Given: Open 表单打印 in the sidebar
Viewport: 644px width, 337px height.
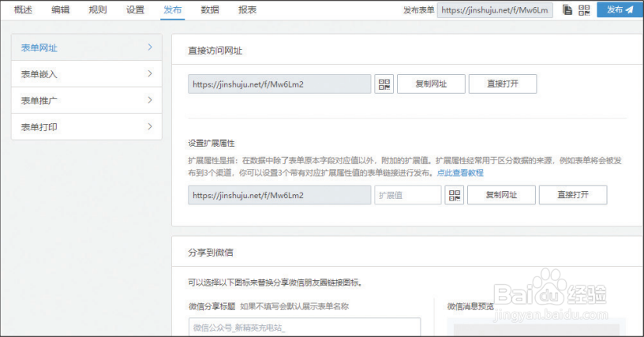Looking at the screenshot, I should [x=87, y=127].
